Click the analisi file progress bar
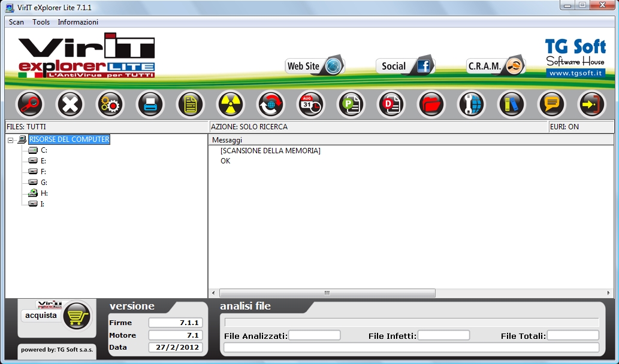The width and height of the screenshot is (619, 364). point(411,322)
